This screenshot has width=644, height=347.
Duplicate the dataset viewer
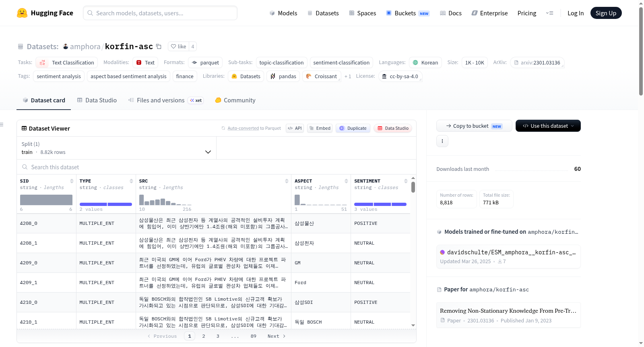pos(353,128)
